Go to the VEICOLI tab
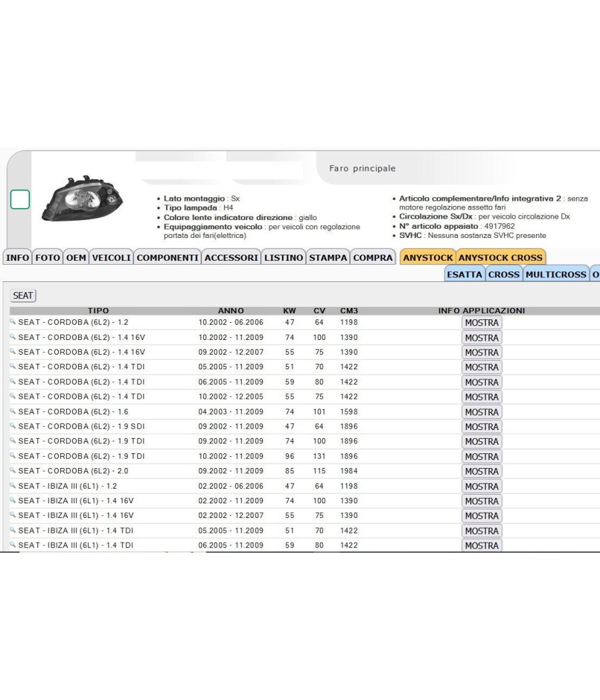The image size is (600, 700). [x=111, y=257]
